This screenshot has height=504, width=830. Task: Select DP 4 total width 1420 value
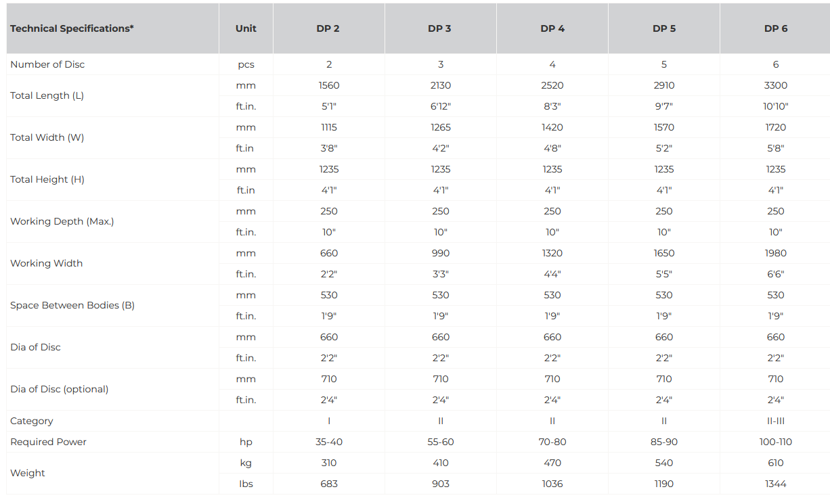552,127
